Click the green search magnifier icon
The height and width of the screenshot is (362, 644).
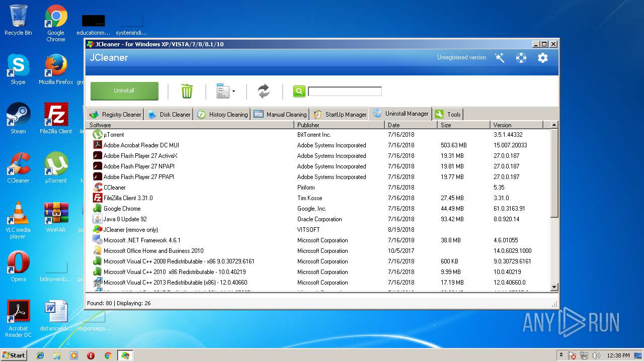[299, 91]
